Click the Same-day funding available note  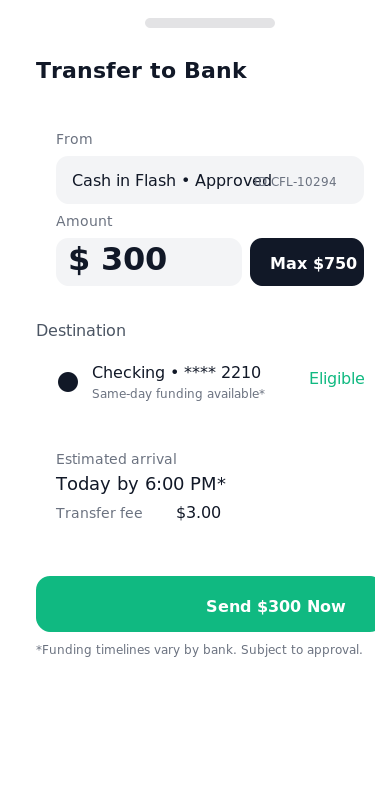click(x=178, y=394)
